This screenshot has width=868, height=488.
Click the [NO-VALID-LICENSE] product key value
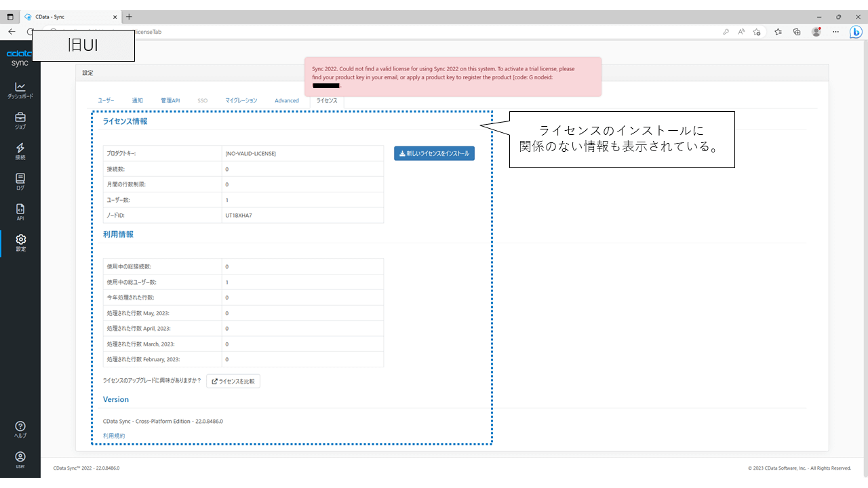tap(251, 153)
